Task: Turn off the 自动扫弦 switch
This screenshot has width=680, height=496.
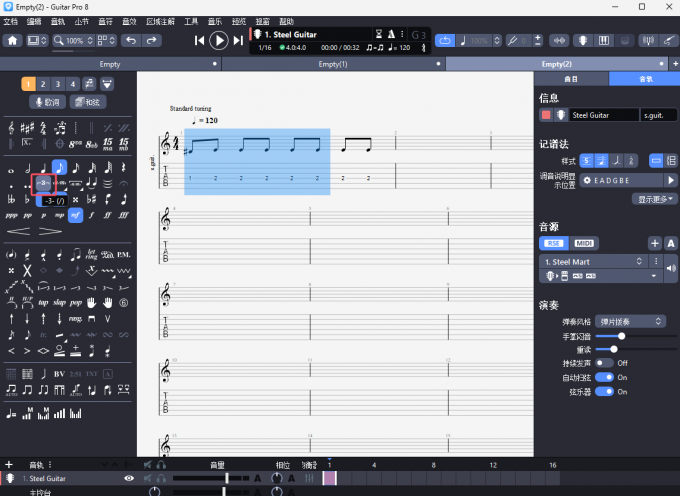Action: click(604, 377)
